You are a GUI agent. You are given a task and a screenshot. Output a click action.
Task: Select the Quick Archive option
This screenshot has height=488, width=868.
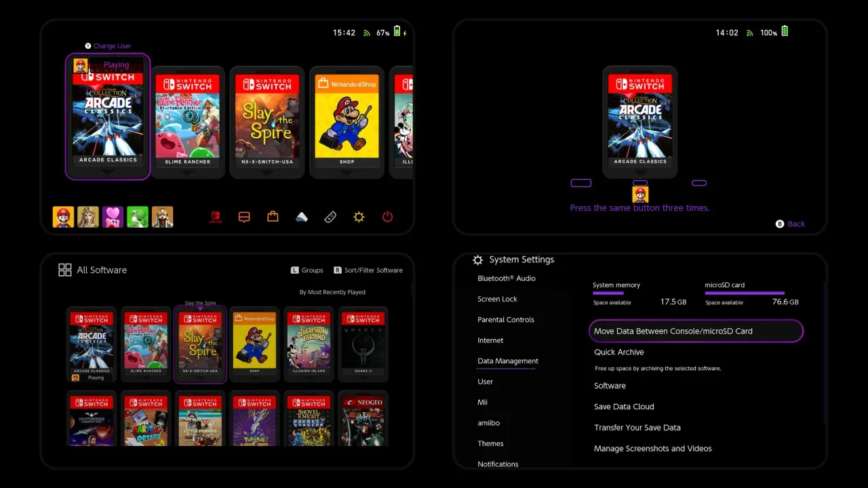[x=619, y=352]
